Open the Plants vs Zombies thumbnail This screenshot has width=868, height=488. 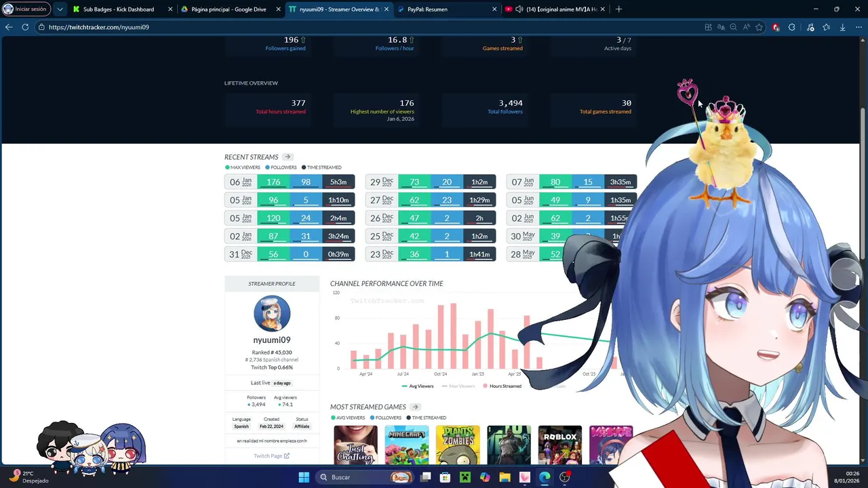click(x=458, y=445)
